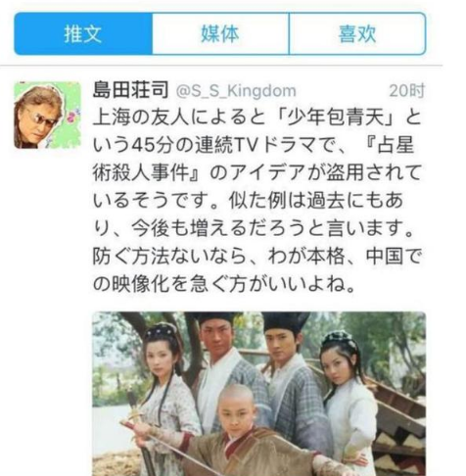The height and width of the screenshot is (476, 466).
Task: Open the @S_S_Kingdom handle
Action: coord(236,91)
